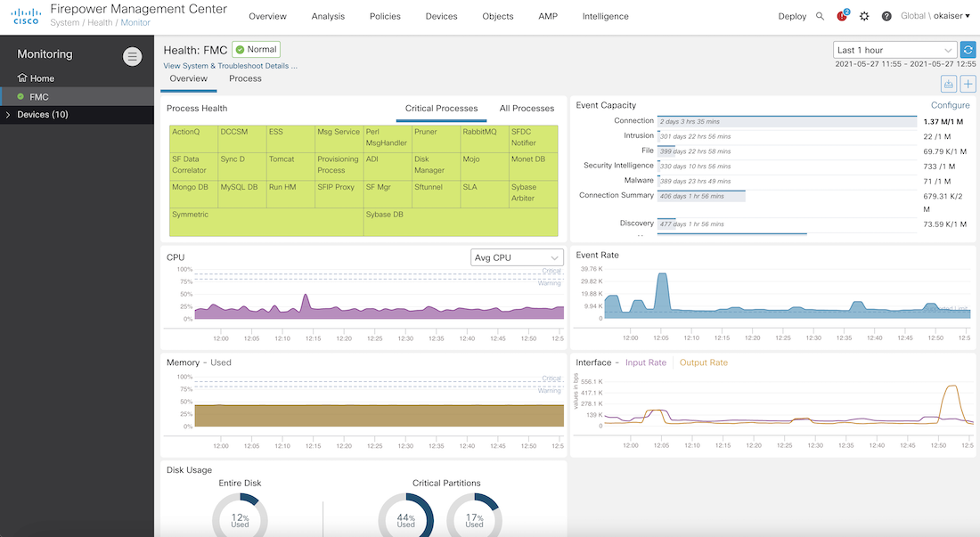
Task: Click the Perl MsgHandler process tile
Action: click(388, 139)
